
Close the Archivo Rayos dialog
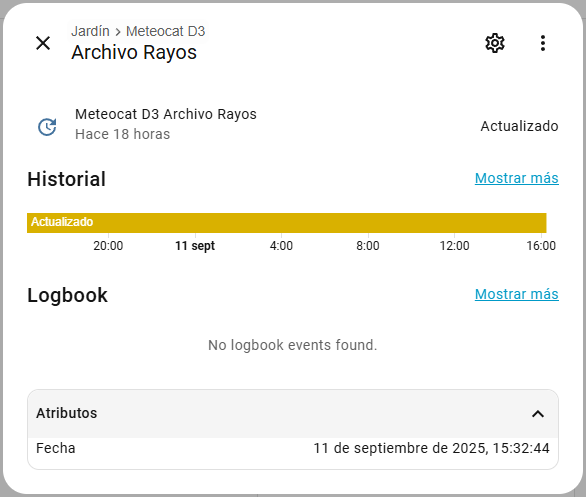pos(43,43)
